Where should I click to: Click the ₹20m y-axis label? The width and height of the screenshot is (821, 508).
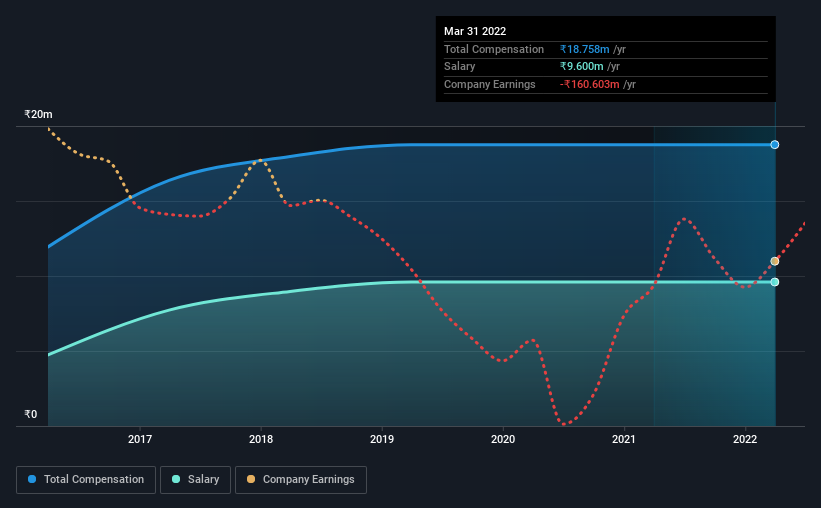click(x=38, y=114)
